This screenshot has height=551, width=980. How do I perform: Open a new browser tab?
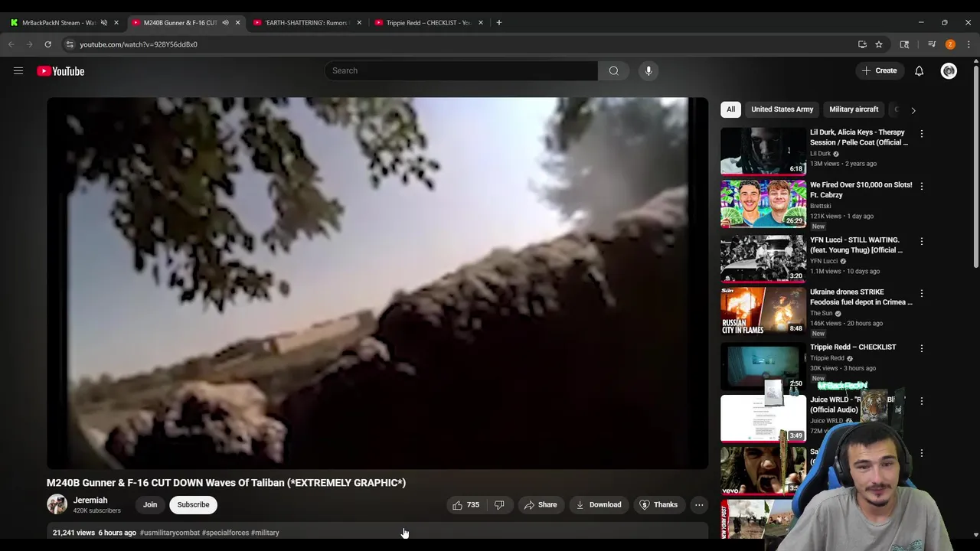click(498, 23)
